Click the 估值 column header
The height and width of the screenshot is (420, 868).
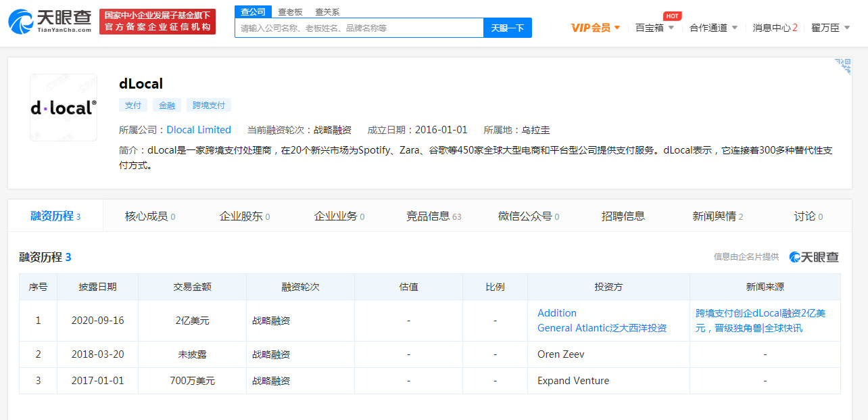409,287
